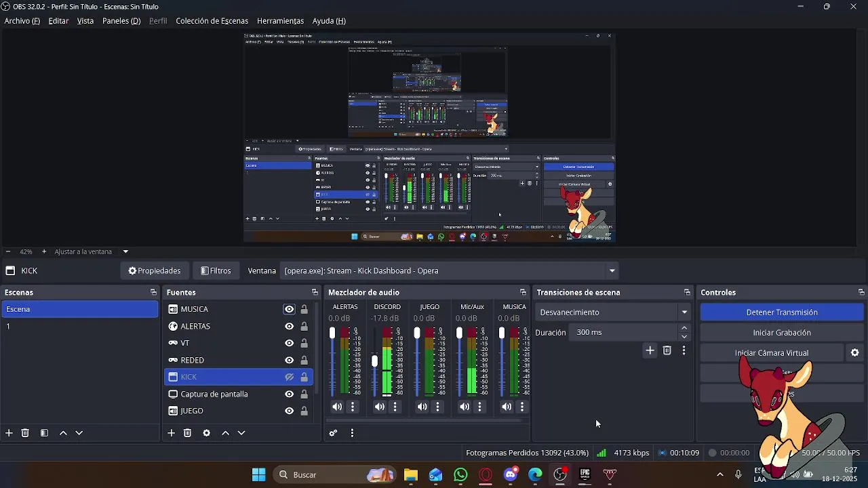Toggle visibility of VT source
Viewport: 868px width, 488px height.
pos(290,343)
